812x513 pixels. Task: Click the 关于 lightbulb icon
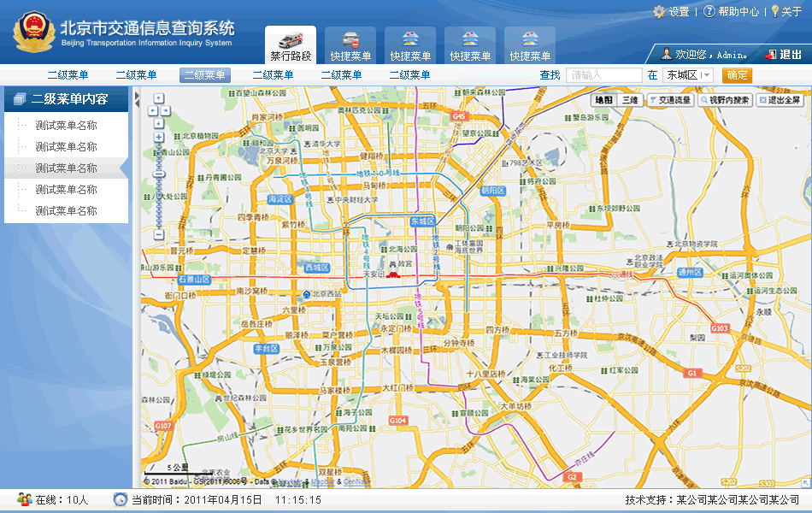[774, 11]
